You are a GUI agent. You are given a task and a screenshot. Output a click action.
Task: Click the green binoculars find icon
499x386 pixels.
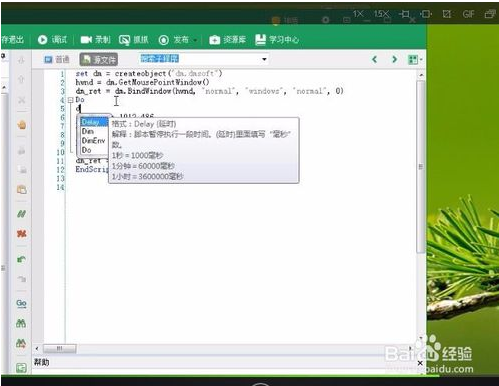(x=21, y=323)
